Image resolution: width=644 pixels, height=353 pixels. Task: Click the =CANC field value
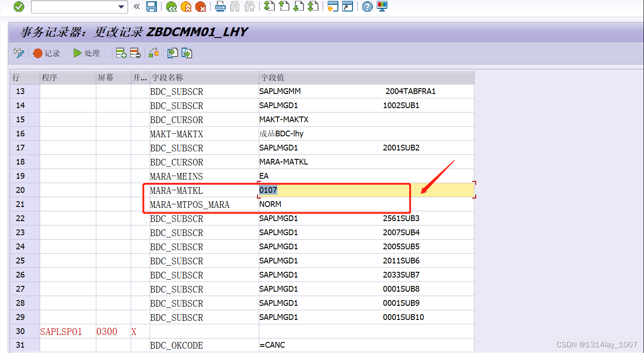272,345
